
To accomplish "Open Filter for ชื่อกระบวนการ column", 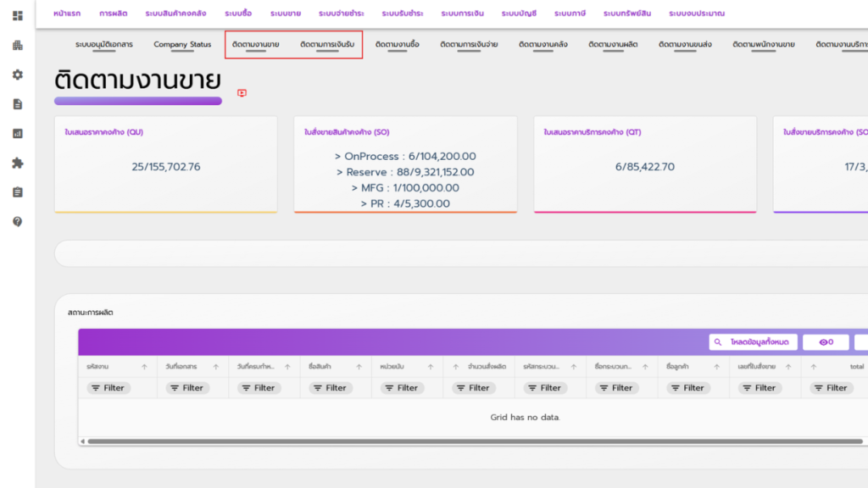I will pyautogui.click(x=615, y=388).
